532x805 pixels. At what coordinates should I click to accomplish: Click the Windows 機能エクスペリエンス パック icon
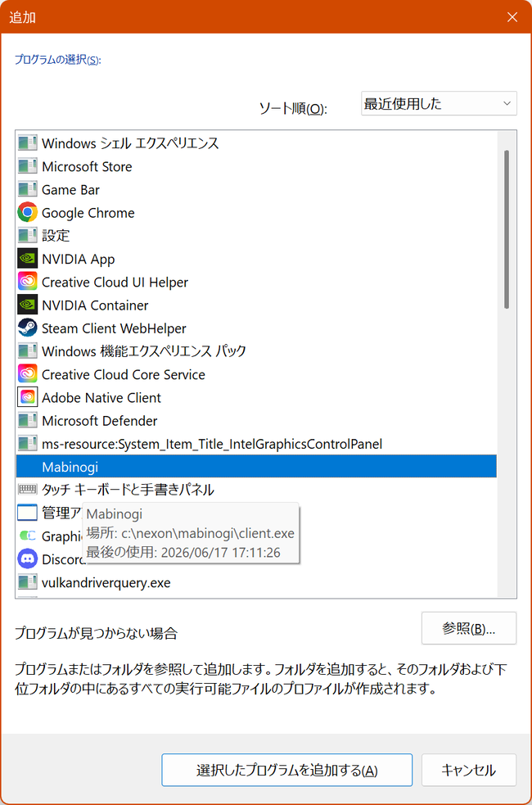pos(27,350)
